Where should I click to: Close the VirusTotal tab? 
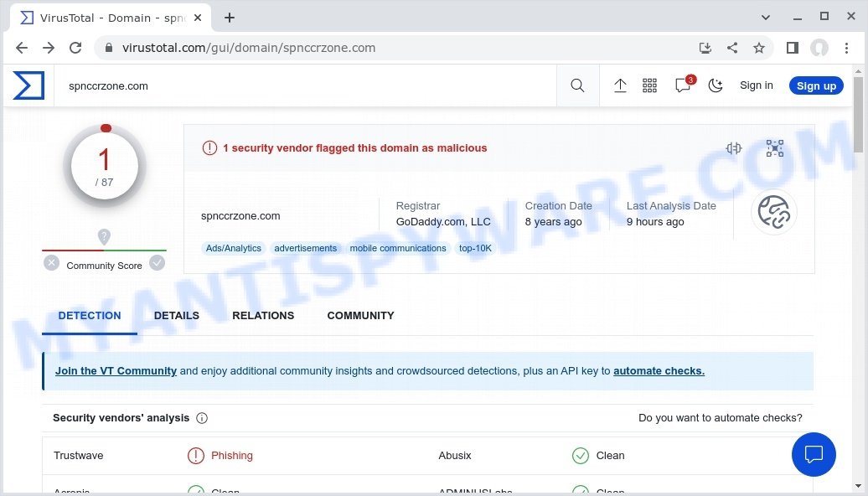198,18
